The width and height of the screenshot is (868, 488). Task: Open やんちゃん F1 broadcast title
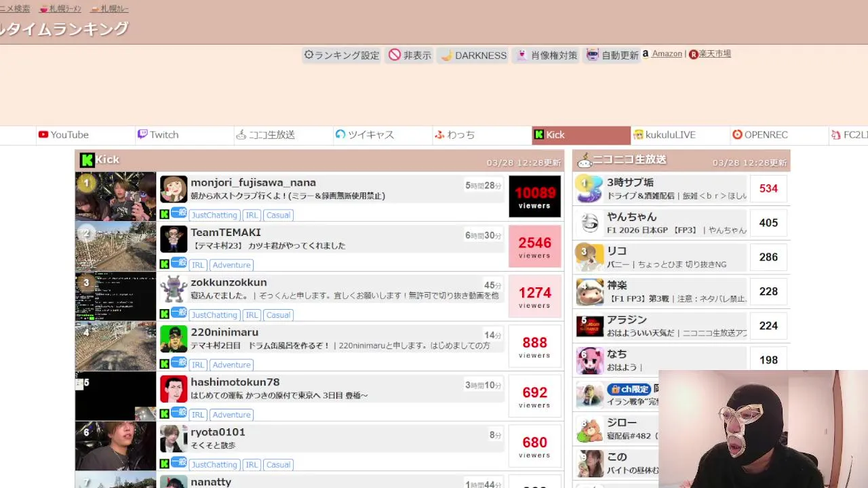(677, 230)
